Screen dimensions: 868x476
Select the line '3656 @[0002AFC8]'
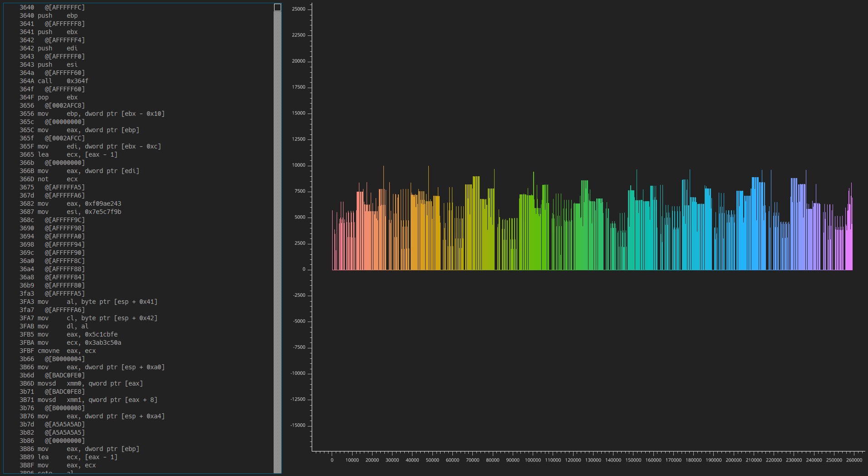[x=138, y=105]
